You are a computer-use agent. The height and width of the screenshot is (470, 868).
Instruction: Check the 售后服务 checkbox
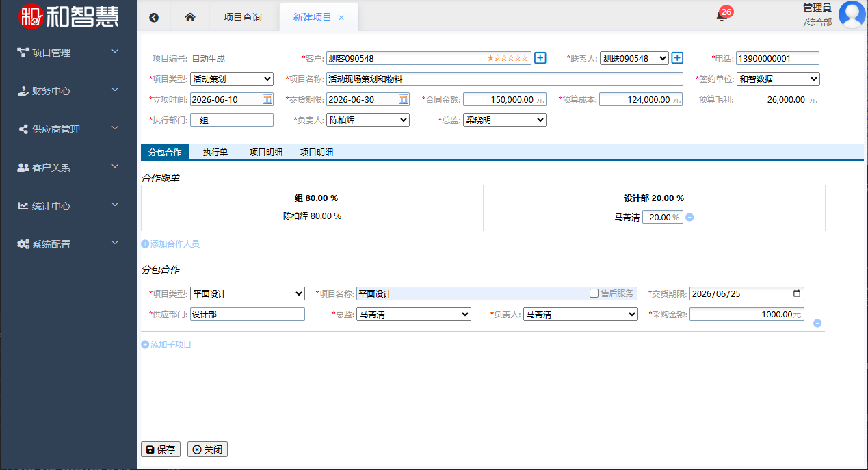pyautogui.click(x=594, y=293)
